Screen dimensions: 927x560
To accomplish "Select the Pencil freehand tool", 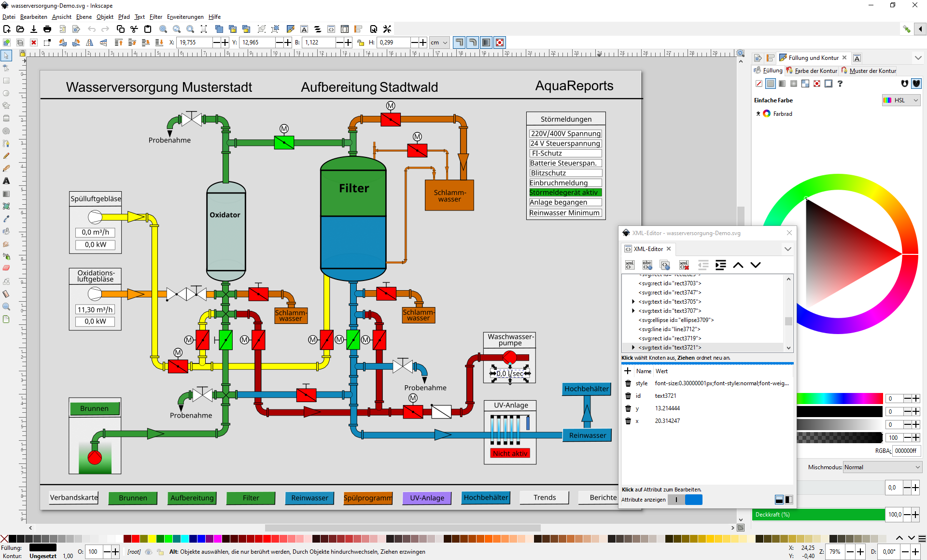I will [x=6, y=156].
